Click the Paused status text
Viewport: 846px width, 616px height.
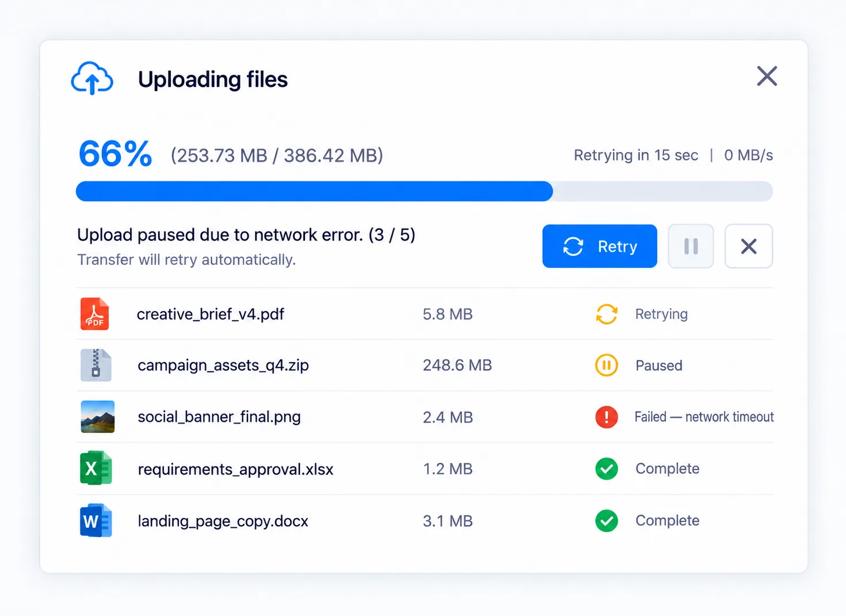click(659, 366)
